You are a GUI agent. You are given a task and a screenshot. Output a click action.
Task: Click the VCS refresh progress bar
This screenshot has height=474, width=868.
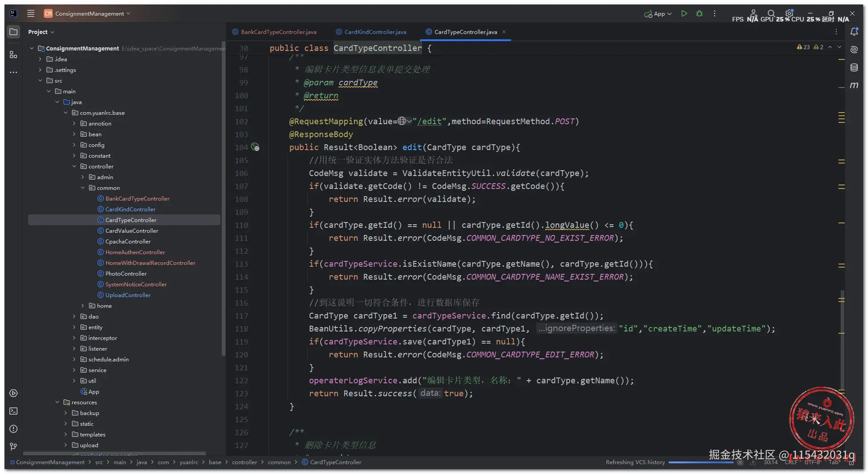(x=701, y=462)
